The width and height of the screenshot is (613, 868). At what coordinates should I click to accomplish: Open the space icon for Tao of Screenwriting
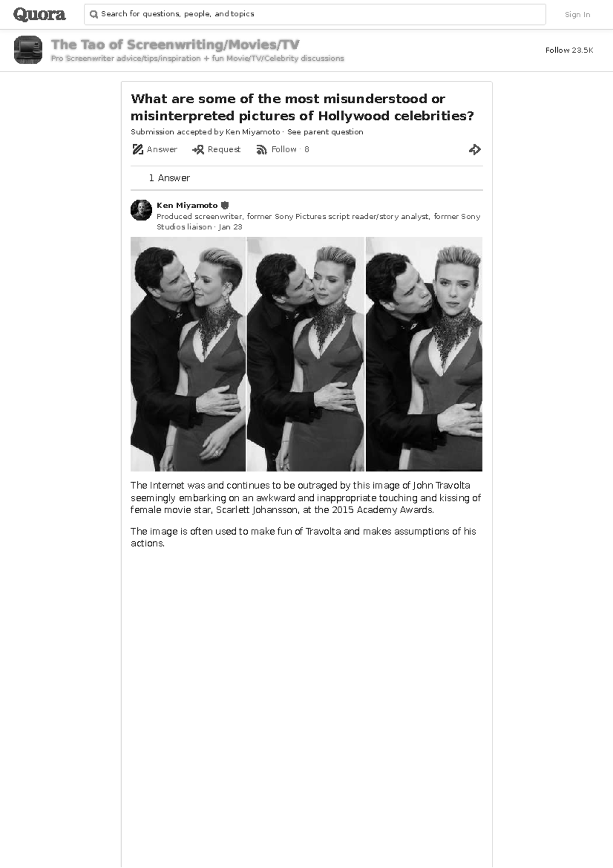(x=28, y=50)
